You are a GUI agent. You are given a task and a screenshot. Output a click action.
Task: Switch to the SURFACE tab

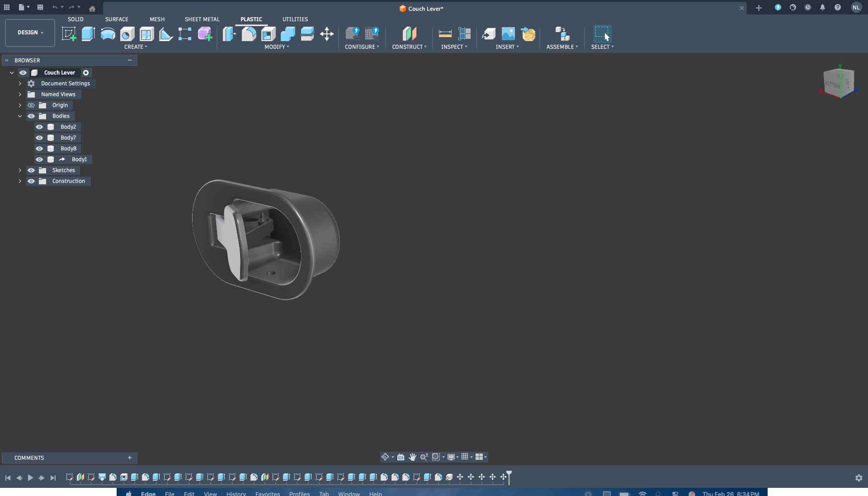click(117, 19)
